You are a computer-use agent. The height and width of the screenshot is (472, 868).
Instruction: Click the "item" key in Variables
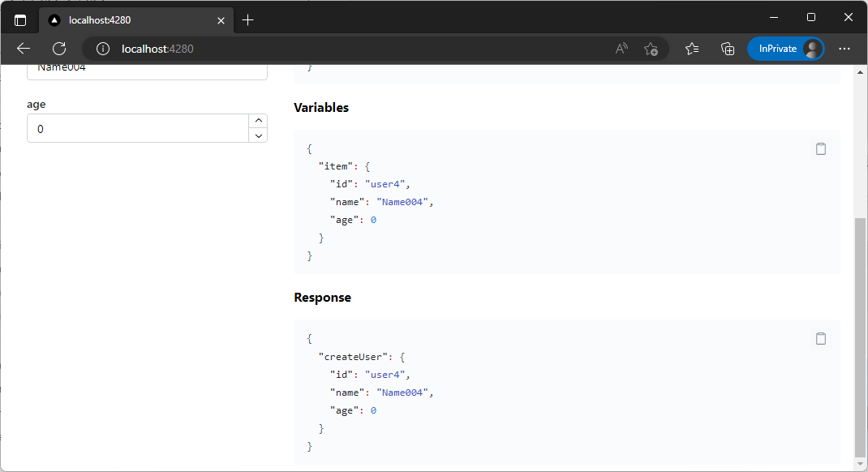pos(336,166)
